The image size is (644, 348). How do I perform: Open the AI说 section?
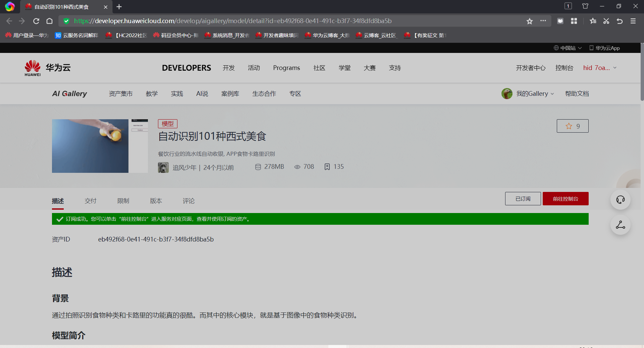click(x=202, y=94)
